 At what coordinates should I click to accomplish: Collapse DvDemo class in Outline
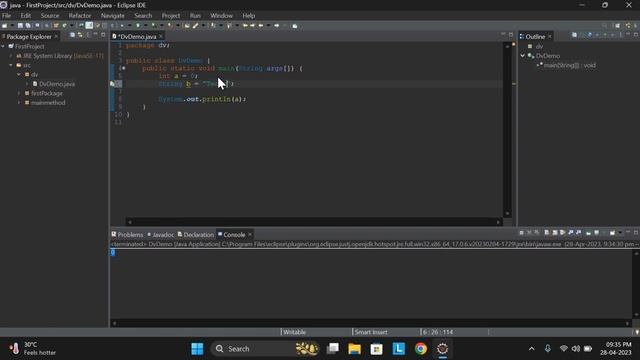523,56
